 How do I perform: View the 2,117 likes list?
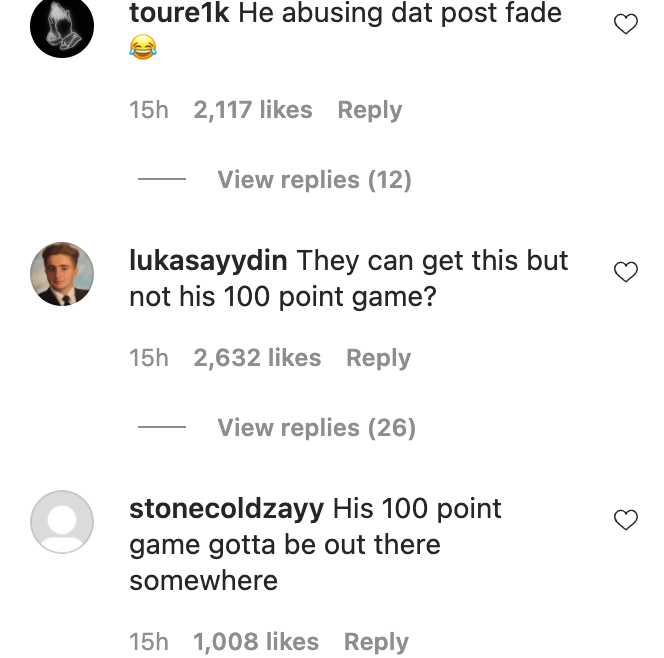tap(253, 110)
